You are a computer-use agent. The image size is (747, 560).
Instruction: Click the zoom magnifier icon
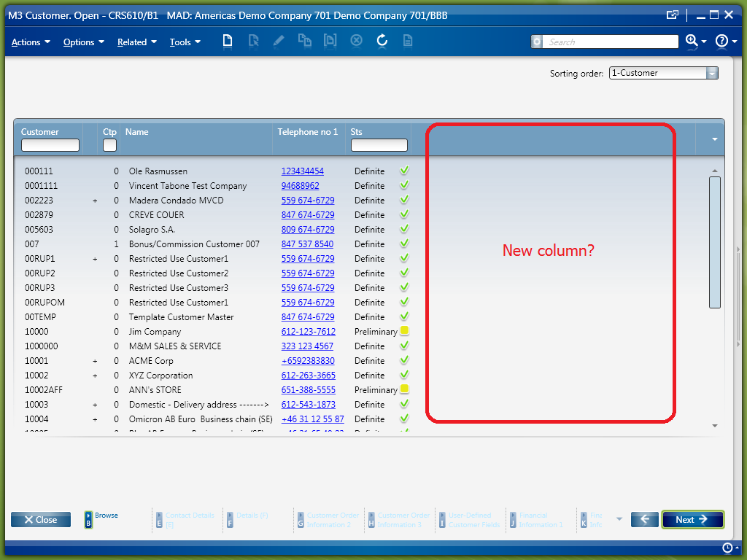[692, 42]
